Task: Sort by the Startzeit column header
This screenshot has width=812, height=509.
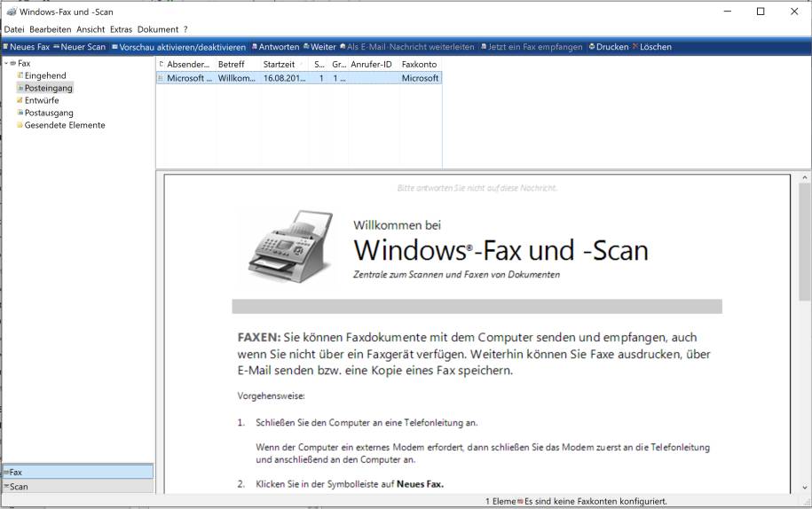Action: coord(285,64)
